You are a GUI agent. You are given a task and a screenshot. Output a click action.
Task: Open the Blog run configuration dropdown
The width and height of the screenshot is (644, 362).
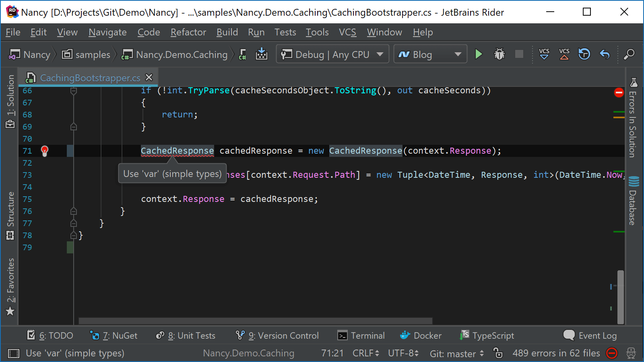pyautogui.click(x=430, y=54)
